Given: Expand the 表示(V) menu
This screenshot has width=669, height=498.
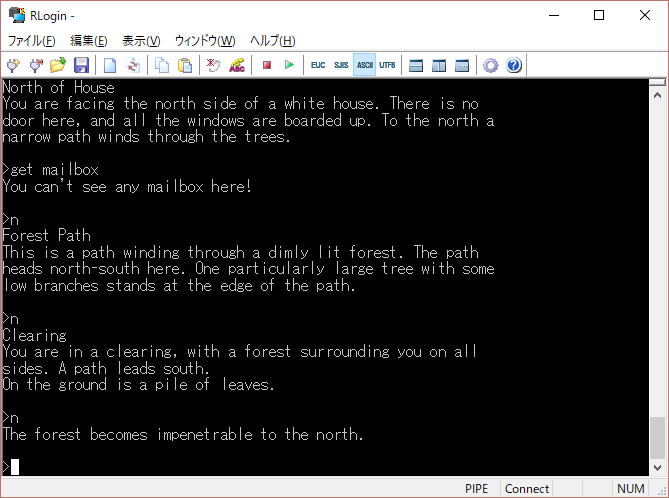Looking at the screenshot, I should click(x=141, y=41).
